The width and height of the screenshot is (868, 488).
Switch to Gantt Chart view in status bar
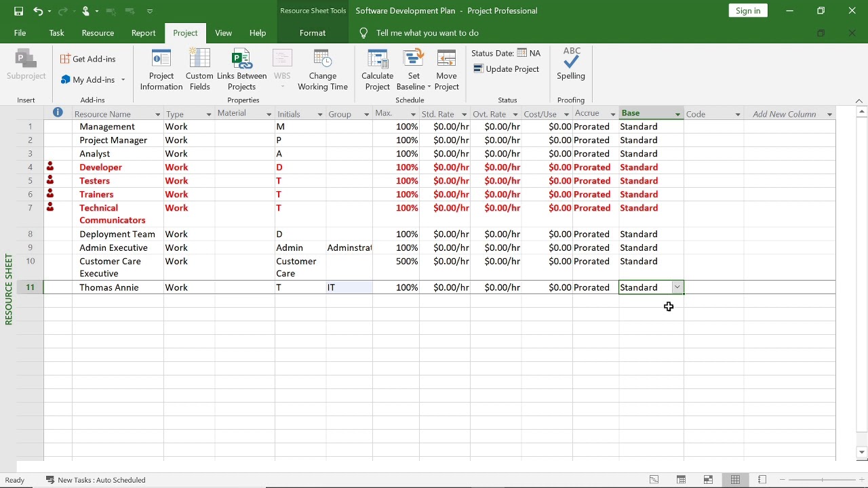(x=654, y=480)
